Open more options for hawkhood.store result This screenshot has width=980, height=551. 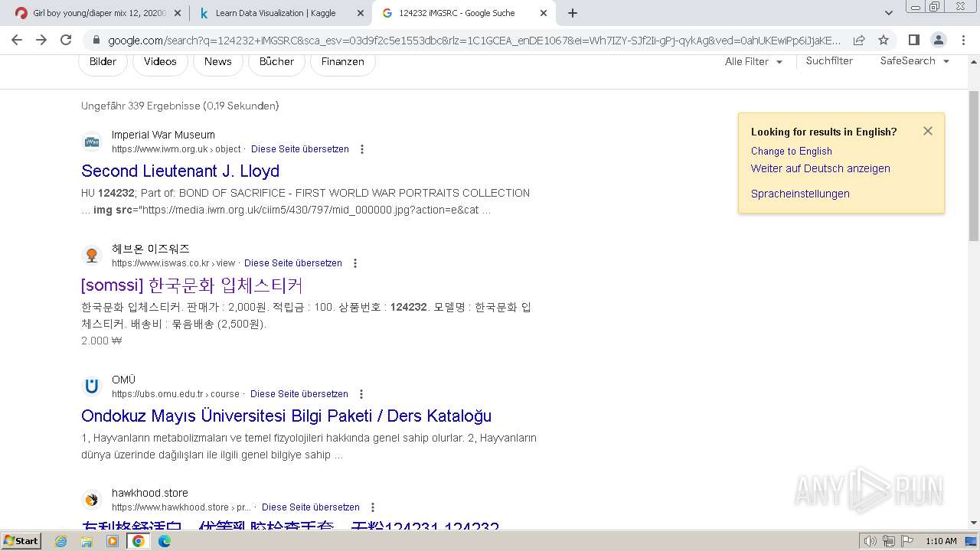pyautogui.click(x=373, y=507)
